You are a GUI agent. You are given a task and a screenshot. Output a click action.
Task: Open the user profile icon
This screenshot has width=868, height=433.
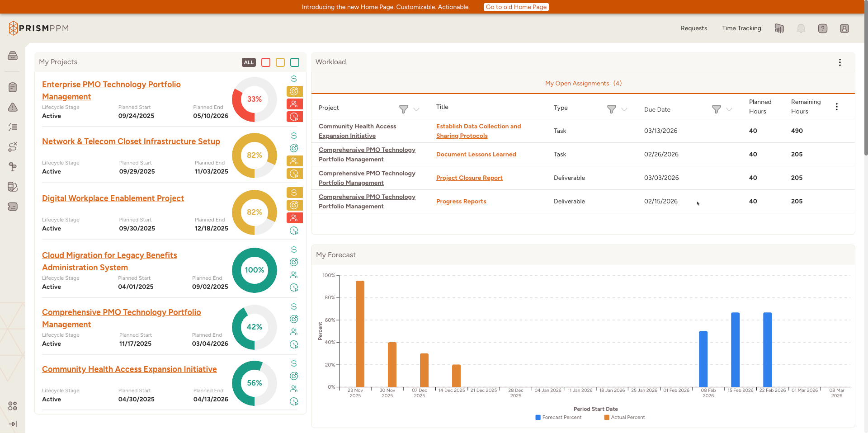pos(844,28)
